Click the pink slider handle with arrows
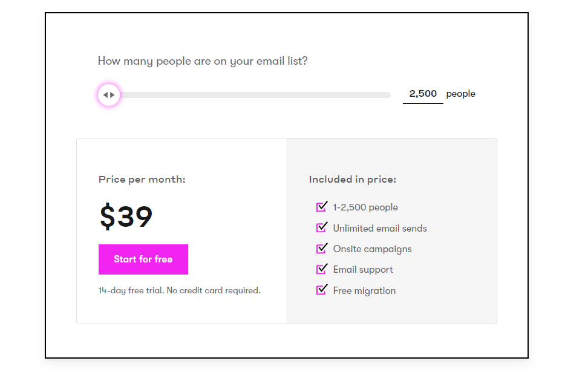This screenshot has height=381, width=588. (109, 95)
